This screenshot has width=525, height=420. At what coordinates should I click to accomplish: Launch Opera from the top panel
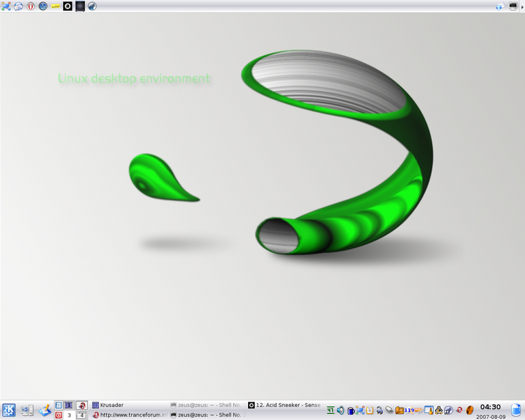pyautogui.click(x=31, y=6)
